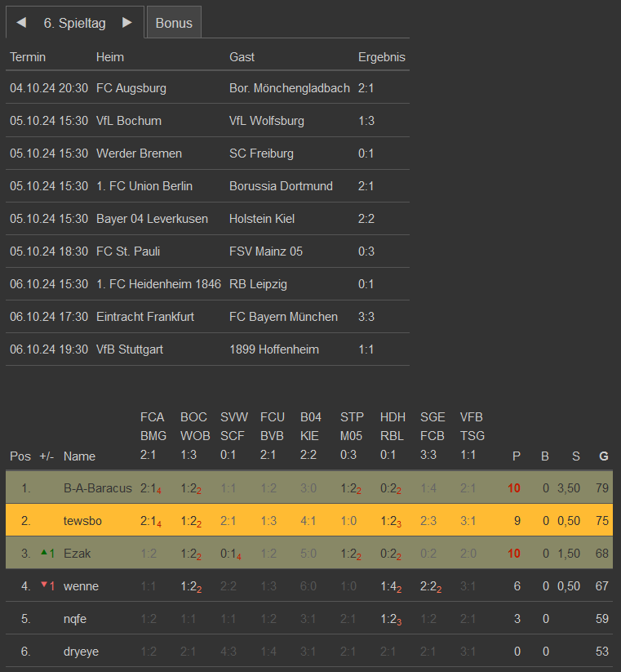Click the VfB Stuttgart 1:1 result
Screen dimensions: 621x672
(366, 349)
